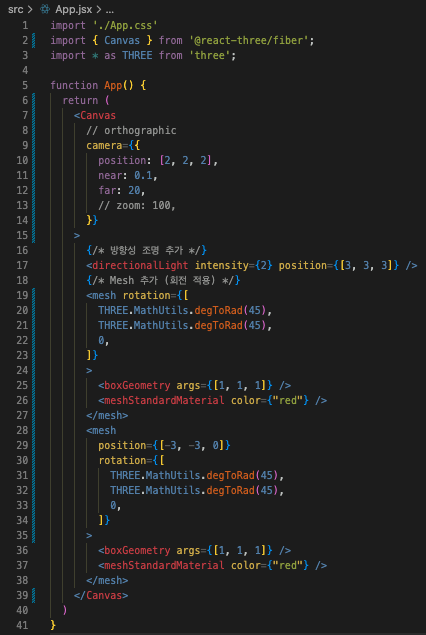Click "THREE" in the line 3 import
The image size is (426, 635).
pyautogui.click(x=137, y=55)
